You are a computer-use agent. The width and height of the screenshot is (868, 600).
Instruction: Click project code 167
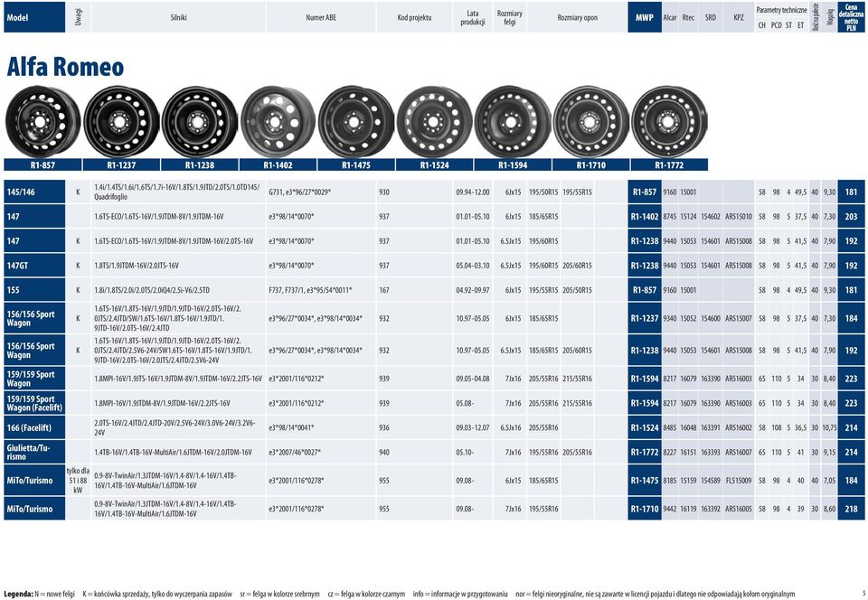coord(384,290)
